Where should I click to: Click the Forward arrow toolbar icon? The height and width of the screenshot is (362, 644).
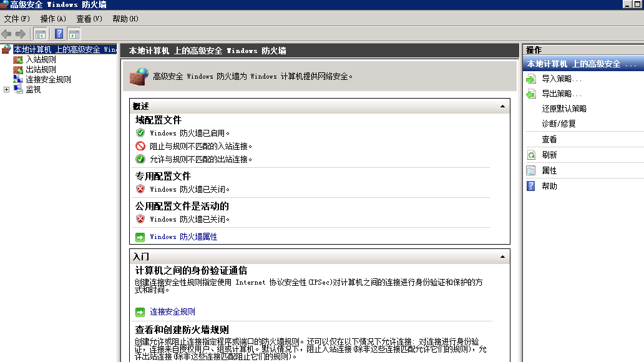pyautogui.click(x=21, y=34)
